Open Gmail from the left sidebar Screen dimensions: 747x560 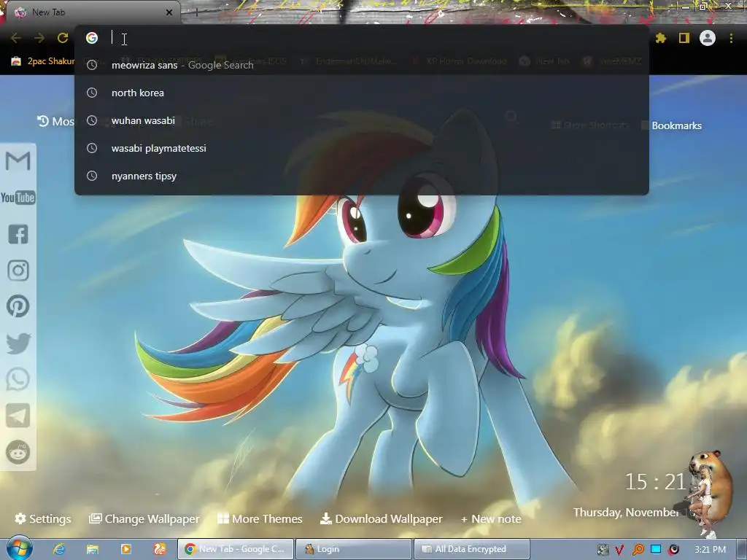click(x=18, y=161)
